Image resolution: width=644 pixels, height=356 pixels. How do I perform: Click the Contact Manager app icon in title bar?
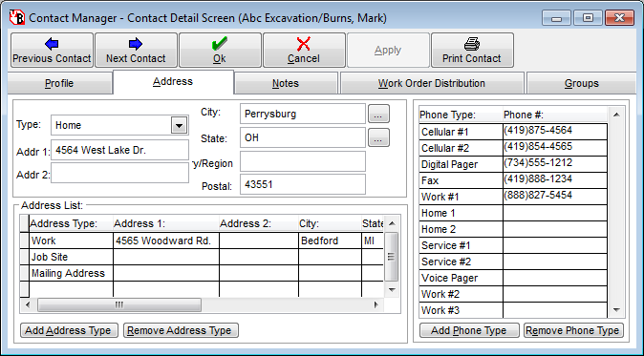17,18
